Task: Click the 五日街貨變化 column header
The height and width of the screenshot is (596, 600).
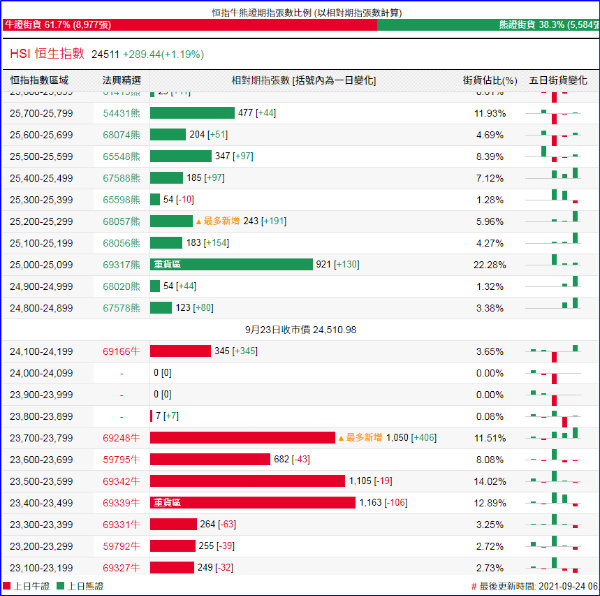Action: [x=558, y=80]
